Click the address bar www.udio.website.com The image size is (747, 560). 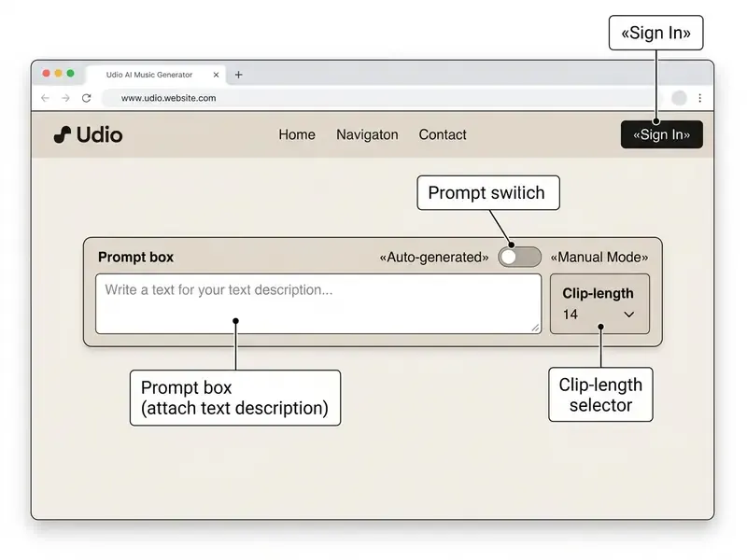coord(381,98)
